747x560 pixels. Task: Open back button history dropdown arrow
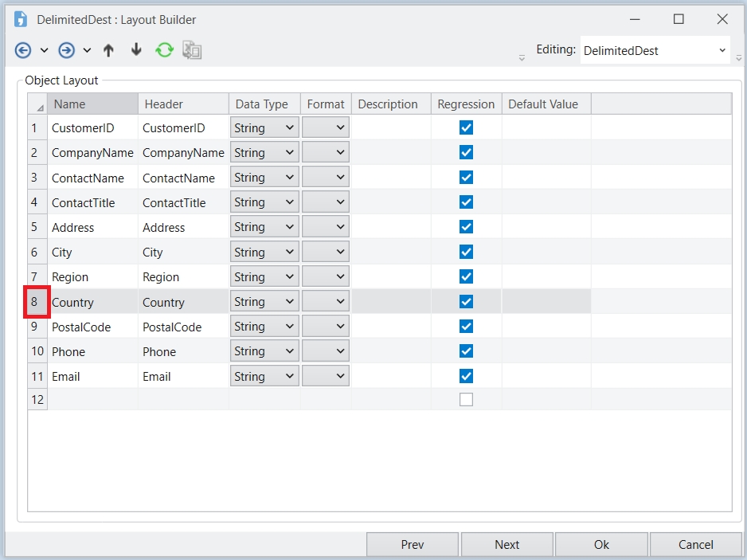(x=44, y=50)
